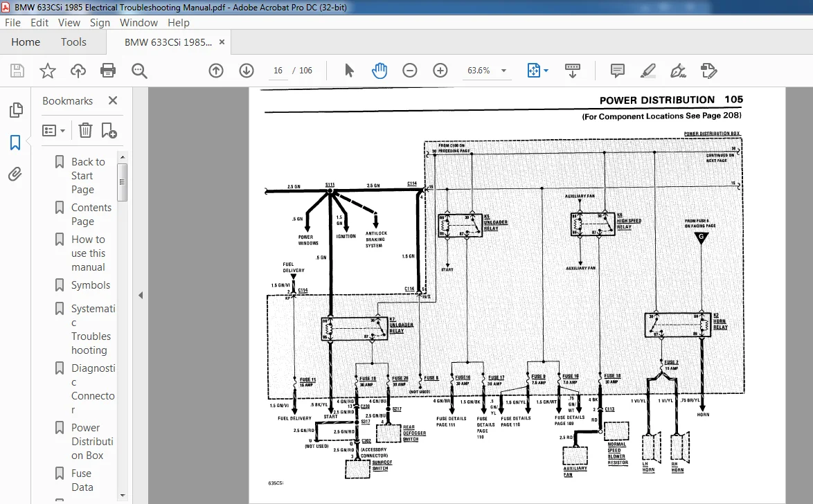Open the Systematic Troubleshooting bookmark

[93, 330]
